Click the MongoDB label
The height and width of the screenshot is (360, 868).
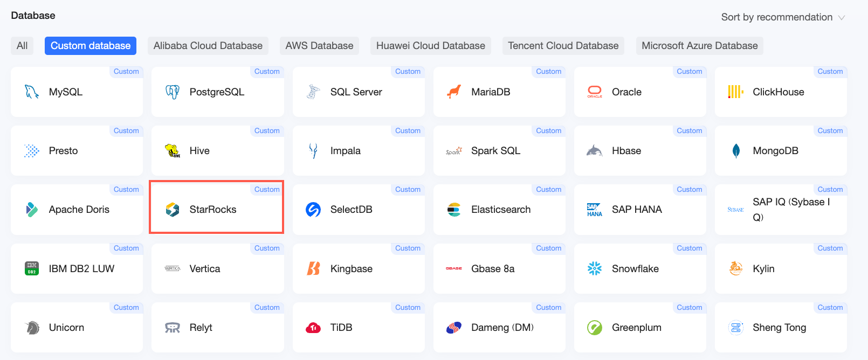776,151
